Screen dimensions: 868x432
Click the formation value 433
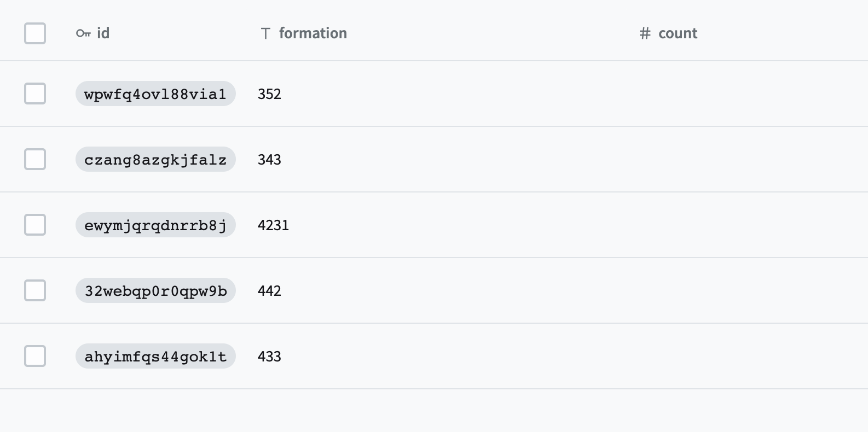click(269, 356)
